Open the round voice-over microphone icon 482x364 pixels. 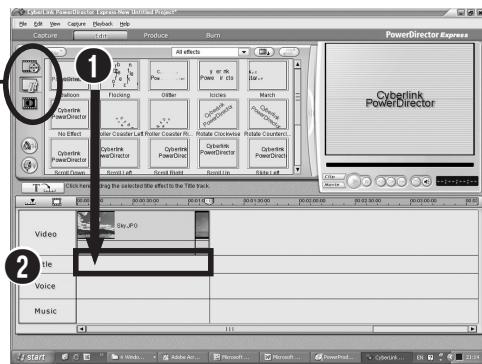(x=30, y=165)
